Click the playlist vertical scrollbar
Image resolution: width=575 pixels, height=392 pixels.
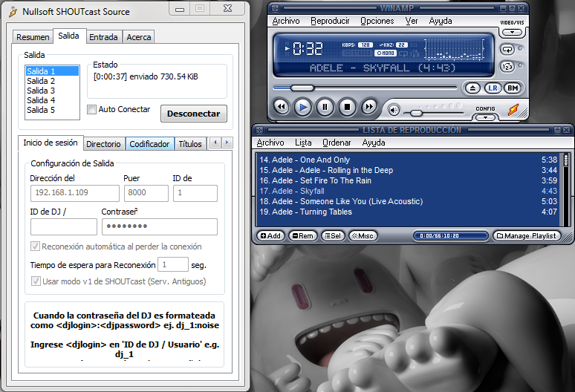pos(566,189)
